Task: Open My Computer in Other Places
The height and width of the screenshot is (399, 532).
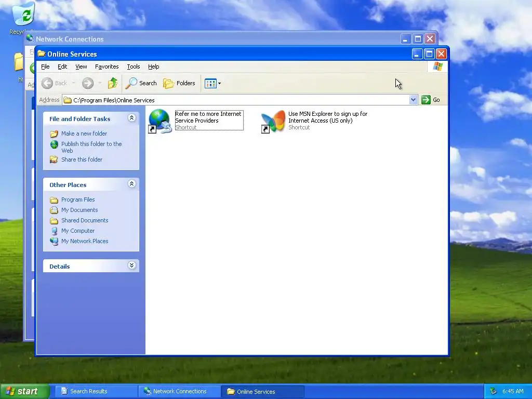Action: pyautogui.click(x=78, y=231)
